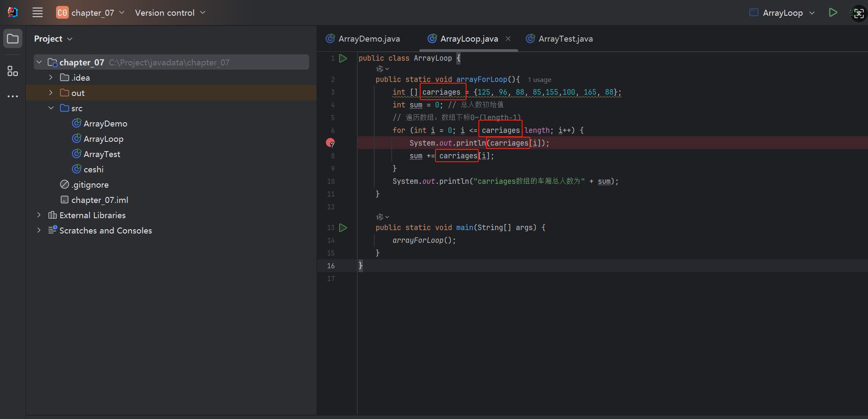Open the ArrayLoop run configuration dropdown
The height and width of the screenshot is (419, 868).
(x=783, y=13)
